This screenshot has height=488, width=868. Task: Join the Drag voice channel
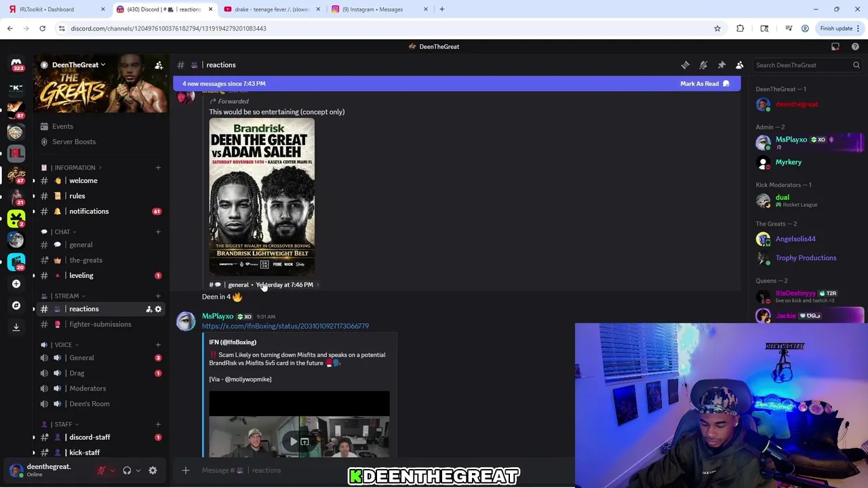point(100,373)
